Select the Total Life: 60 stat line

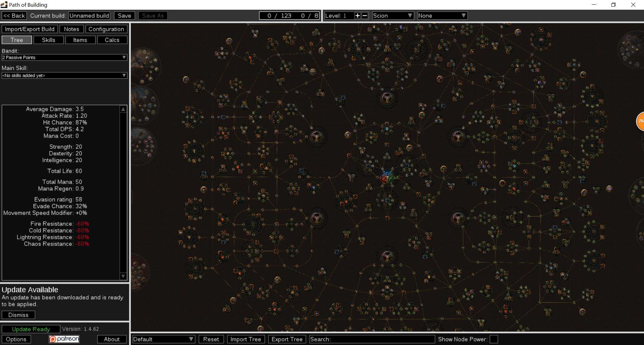(65, 171)
